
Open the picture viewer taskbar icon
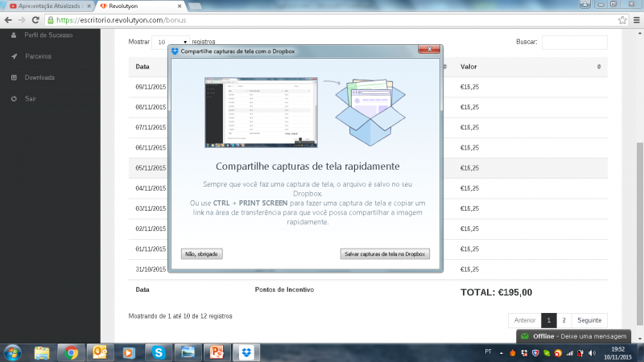(188, 353)
